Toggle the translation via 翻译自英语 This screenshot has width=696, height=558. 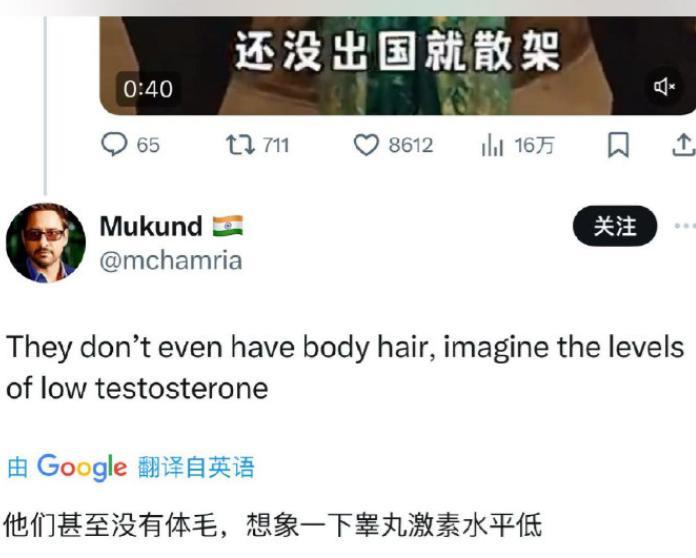(x=196, y=467)
